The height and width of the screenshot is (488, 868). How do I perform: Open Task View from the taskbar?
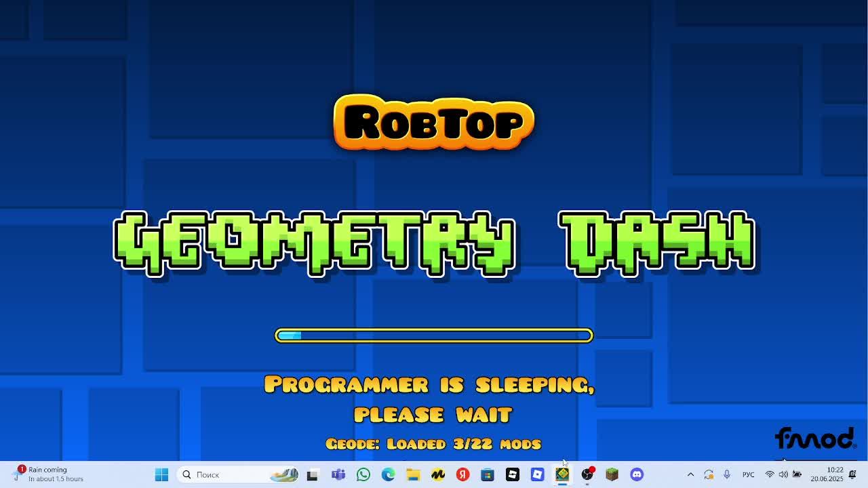[313, 474]
